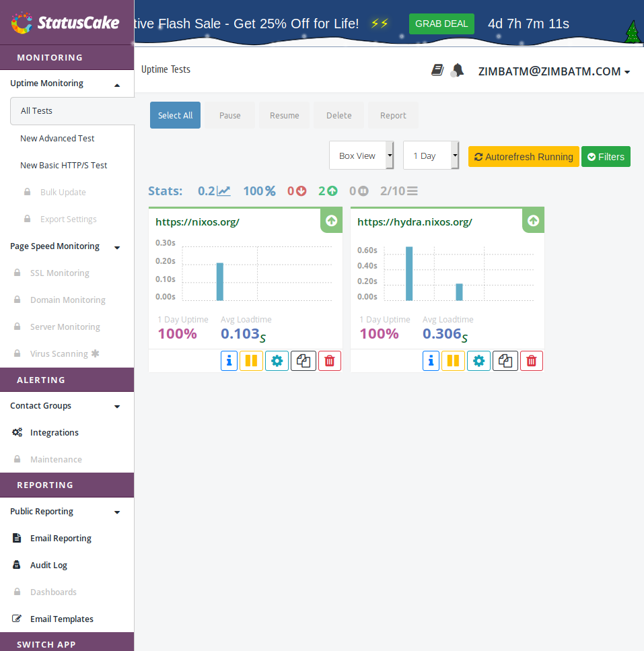The width and height of the screenshot is (644, 651).
Task: Click the Delete bulk action button
Action: (339, 115)
